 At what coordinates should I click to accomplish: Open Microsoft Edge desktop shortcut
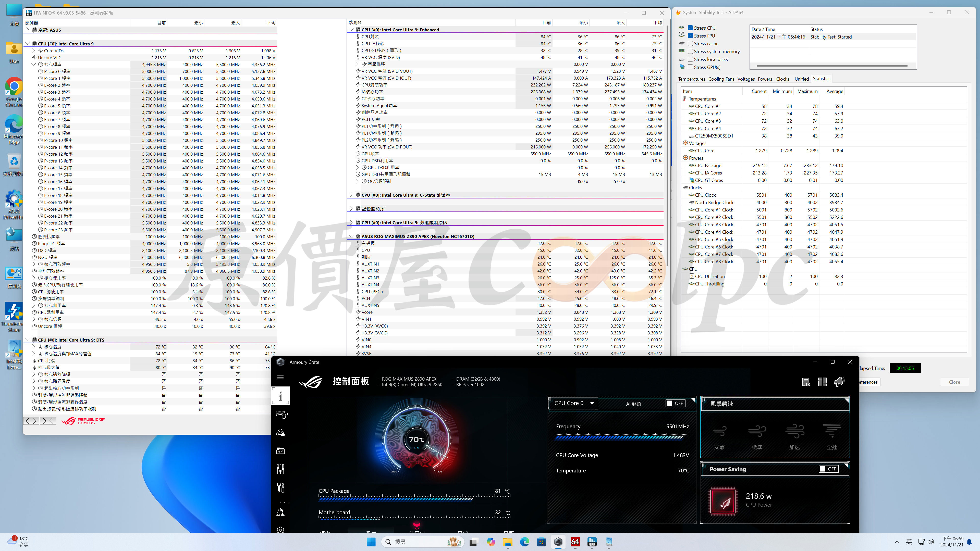(x=14, y=130)
